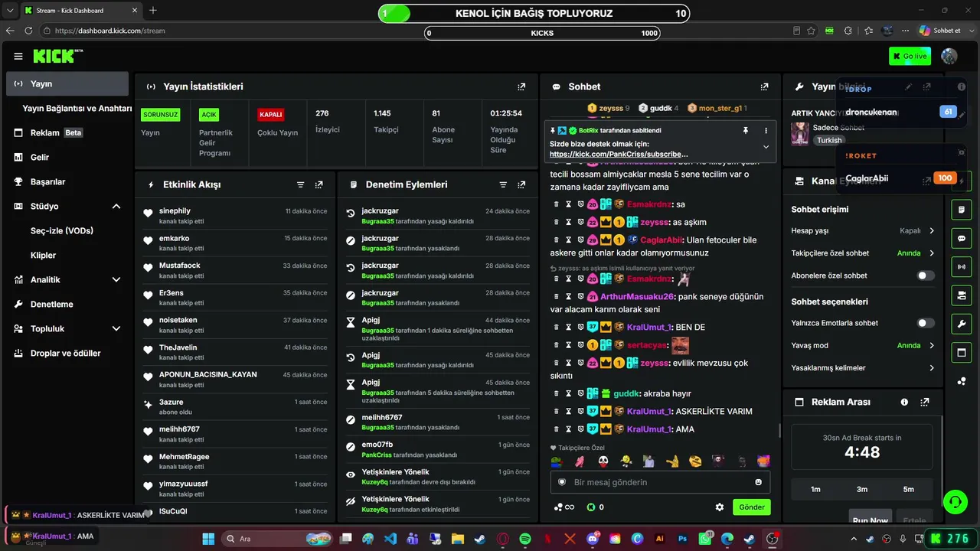
Task: Open sinephily follow event
Action: [236, 216]
